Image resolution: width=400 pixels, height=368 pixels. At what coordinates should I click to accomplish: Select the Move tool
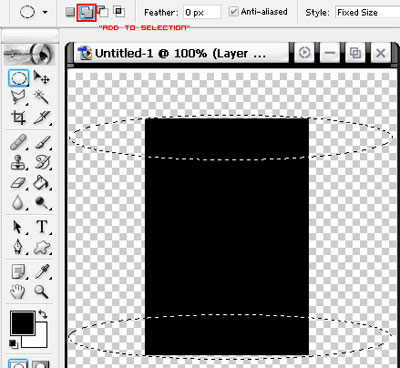(41, 78)
